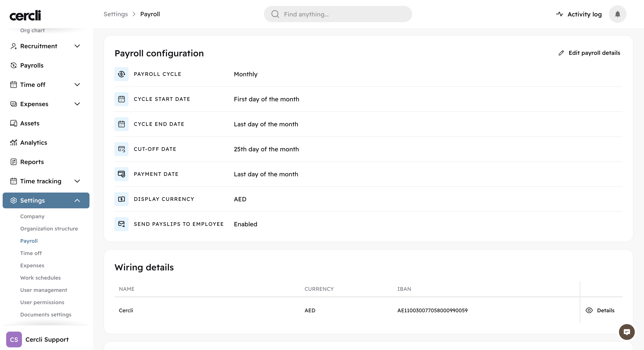Open Payrolls in the sidebar
The height and width of the screenshot is (350, 644).
[x=32, y=65]
